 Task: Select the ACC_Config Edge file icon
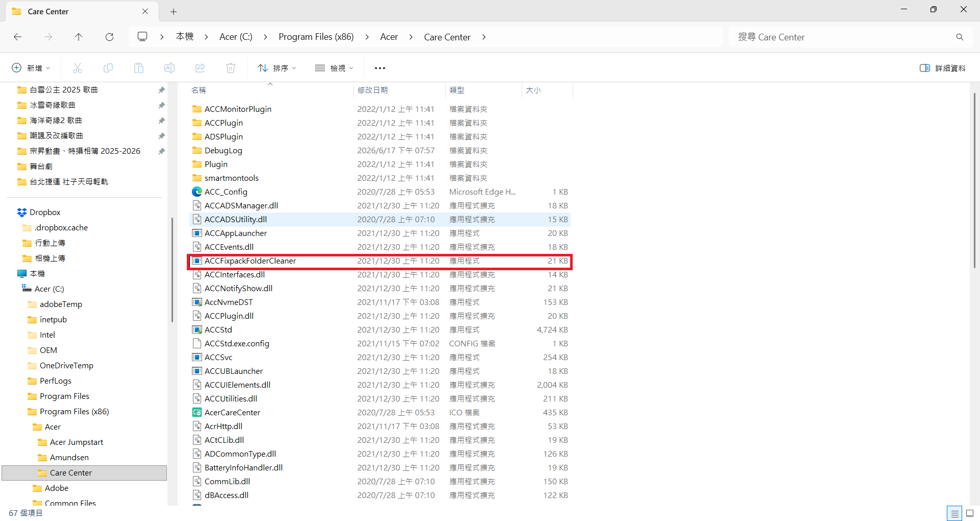click(197, 192)
